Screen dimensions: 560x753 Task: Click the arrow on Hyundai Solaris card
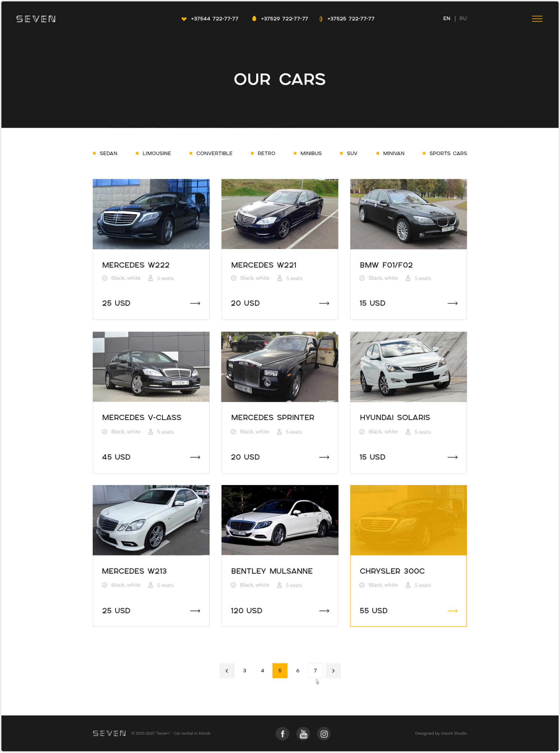click(x=453, y=457)
